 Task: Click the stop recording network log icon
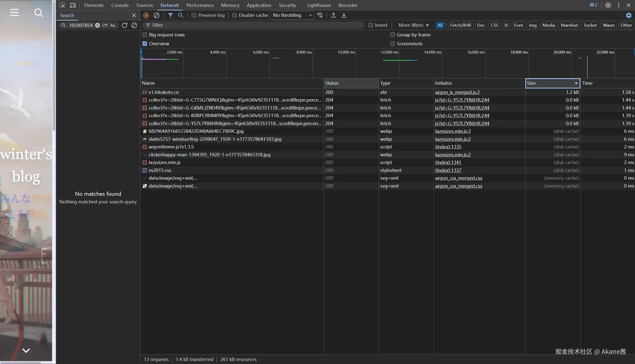(146, 15)
